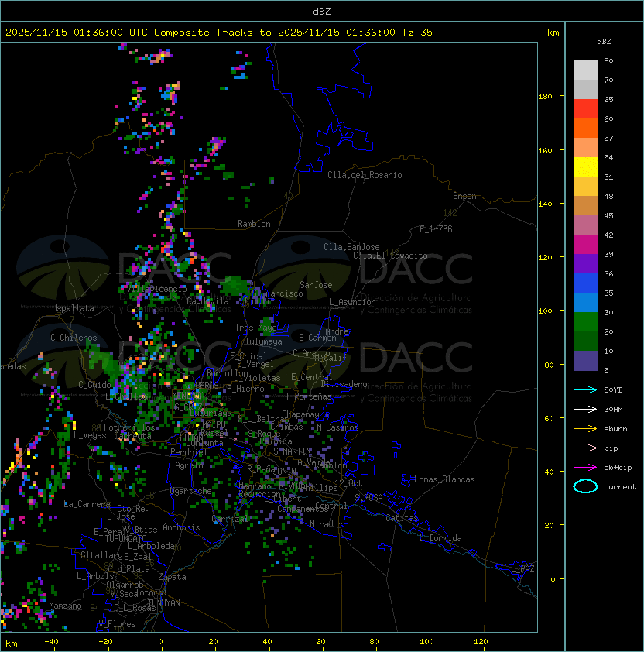Click the 'L_PAZ' map label
The height and width of the screenshot is (652, 644).
[x=522, y=570]
